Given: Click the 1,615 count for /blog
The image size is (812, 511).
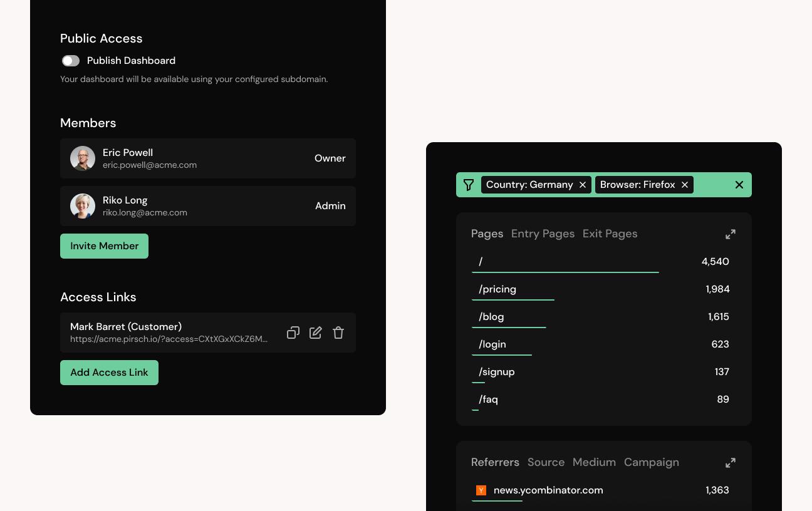Looking at the screenshot, I should tap(719, 317).
